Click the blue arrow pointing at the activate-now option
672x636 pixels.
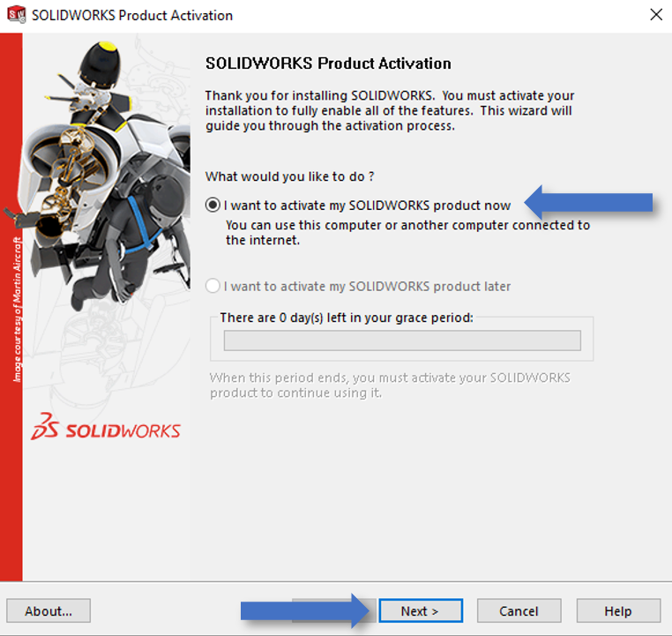[589, 205]
